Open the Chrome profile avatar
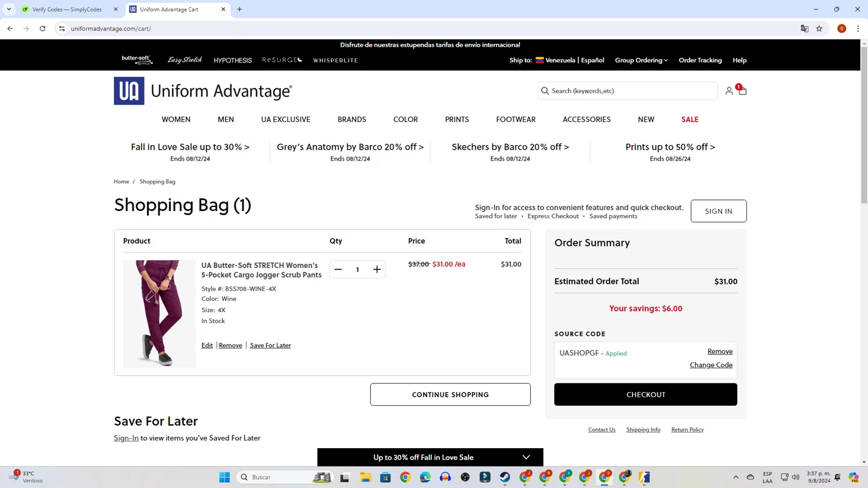Screen dimensions: 868x488 (842, 28)
